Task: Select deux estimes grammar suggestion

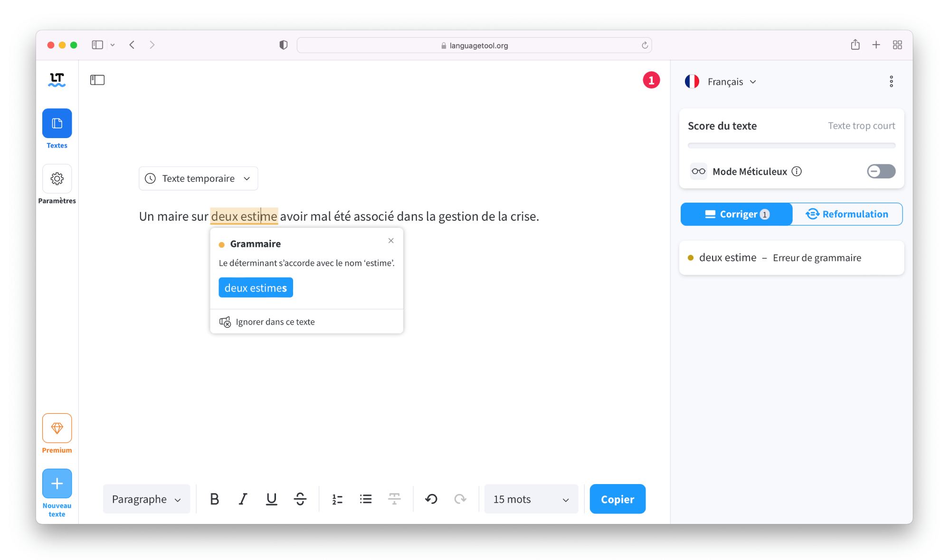Action: 255,287
